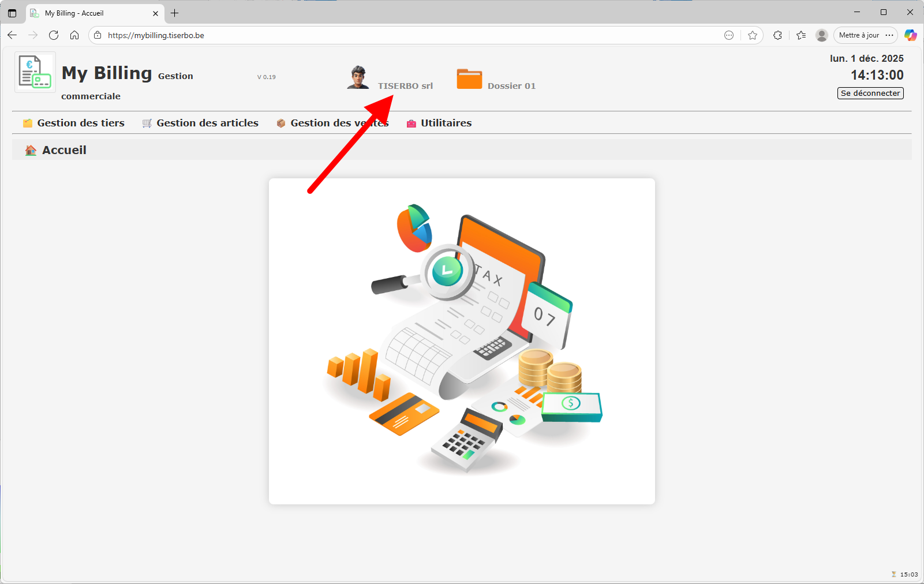Screen dimensions: 924x584
Task: Open the Copilot sidebar icon
Action: 910,35
